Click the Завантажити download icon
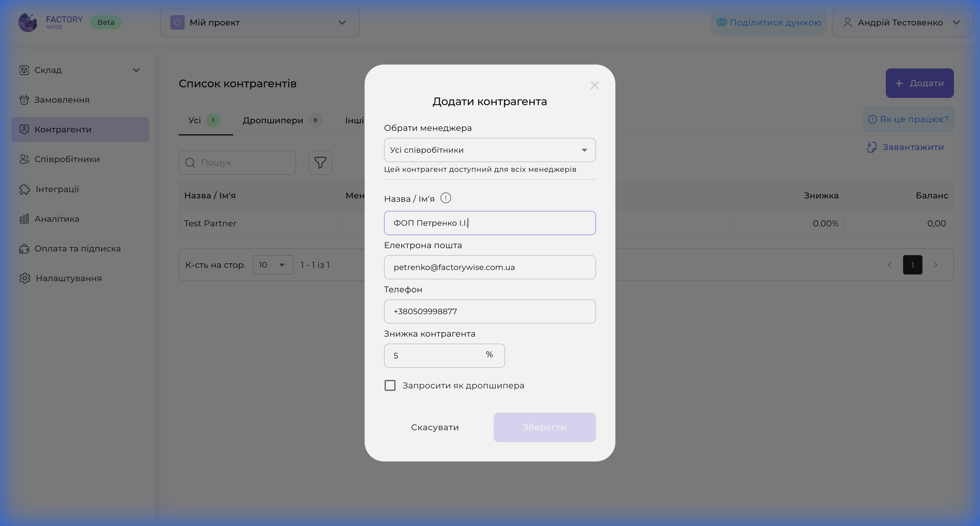 pyautogui.click(x=872, y=147)
